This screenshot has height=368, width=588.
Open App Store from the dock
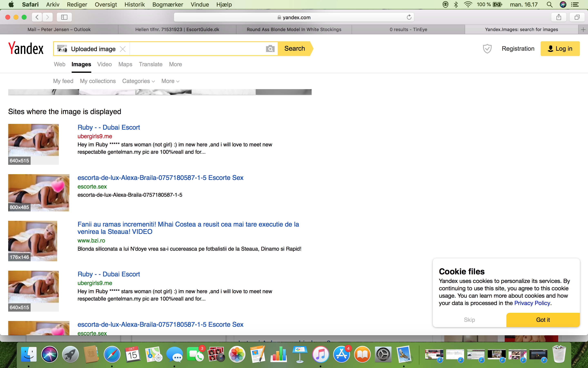pyautogui.click(x=341, y=354)
